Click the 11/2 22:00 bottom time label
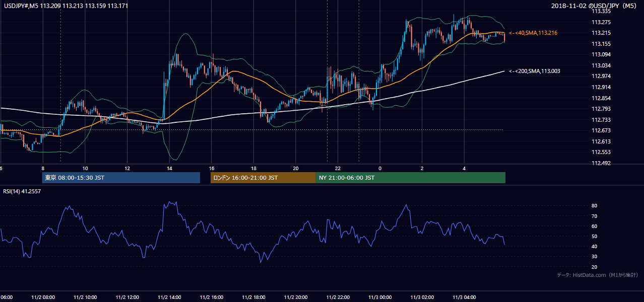The width and height of the screenshot is (644, 302). (x=338, y=297)
